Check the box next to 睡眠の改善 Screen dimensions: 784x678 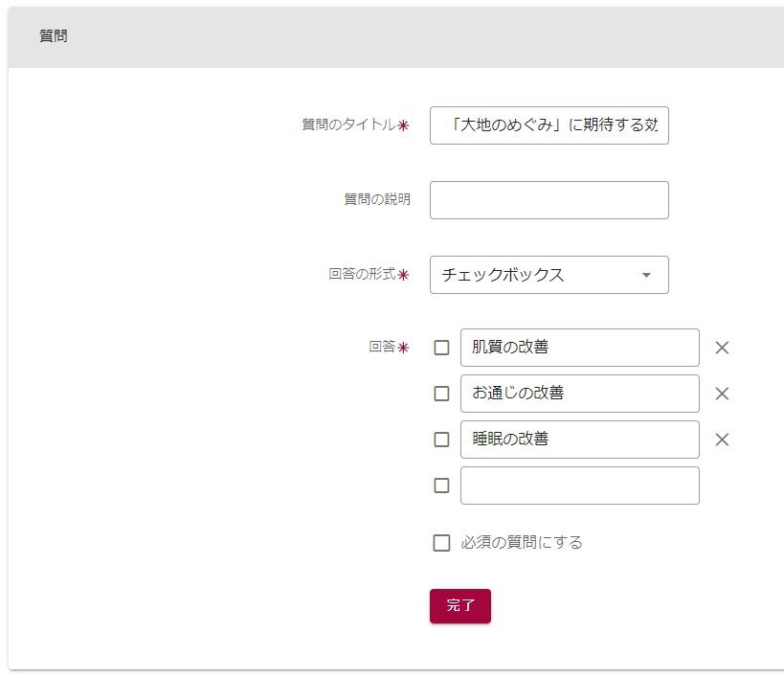tap(441, 440)
